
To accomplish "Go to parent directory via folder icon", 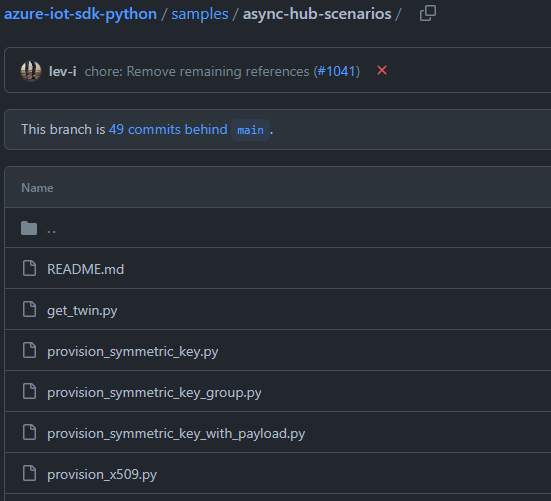I will click(29, 228).
